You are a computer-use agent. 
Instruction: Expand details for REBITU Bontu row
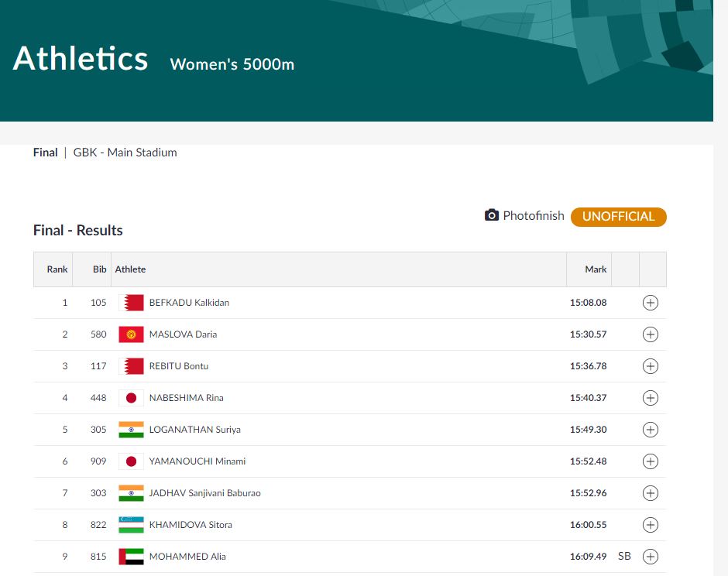point(651,366)
